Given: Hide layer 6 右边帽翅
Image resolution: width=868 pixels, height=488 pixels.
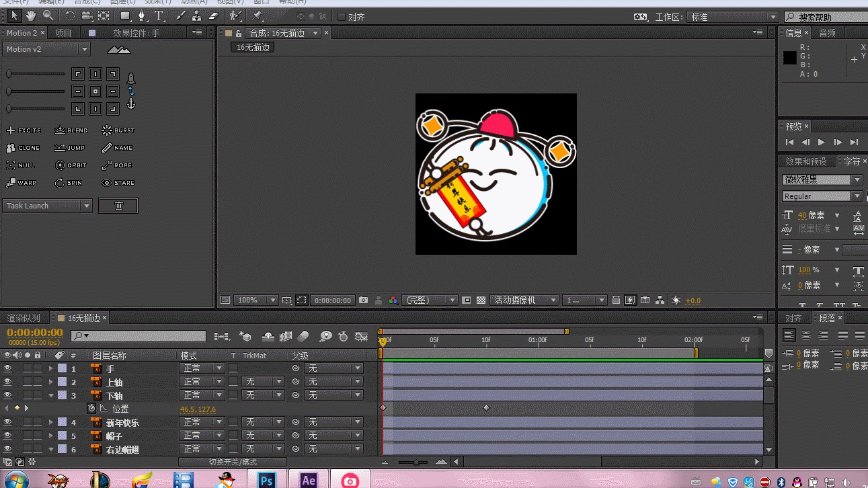Looking at the screenshot, I should [x=7, y=449].
